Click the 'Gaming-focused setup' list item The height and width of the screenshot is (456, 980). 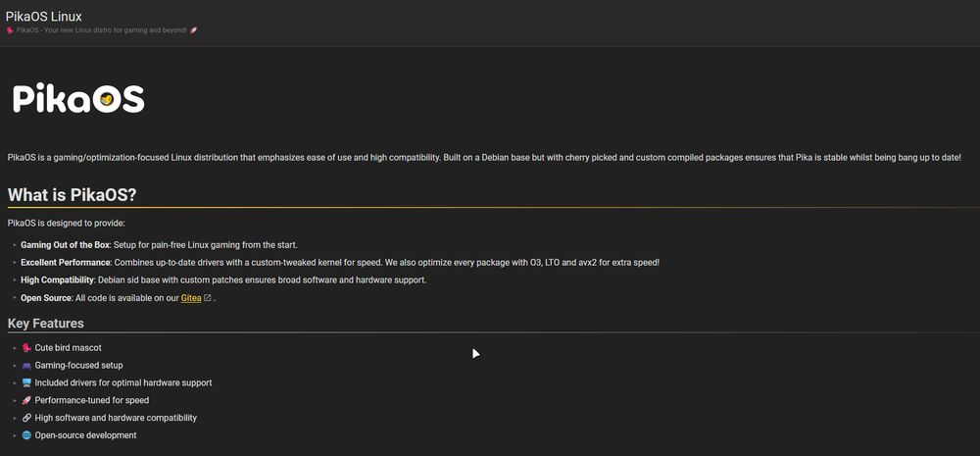point(78,365)
